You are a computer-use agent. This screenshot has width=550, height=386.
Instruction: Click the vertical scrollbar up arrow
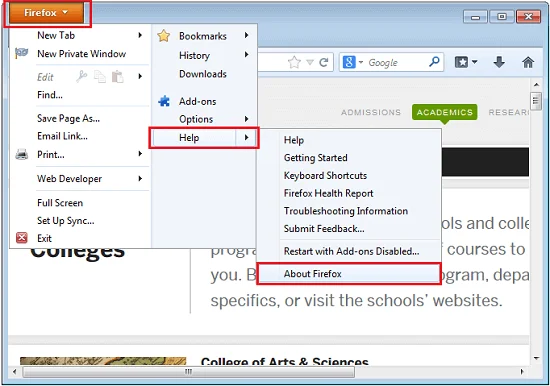click(536, 85)
